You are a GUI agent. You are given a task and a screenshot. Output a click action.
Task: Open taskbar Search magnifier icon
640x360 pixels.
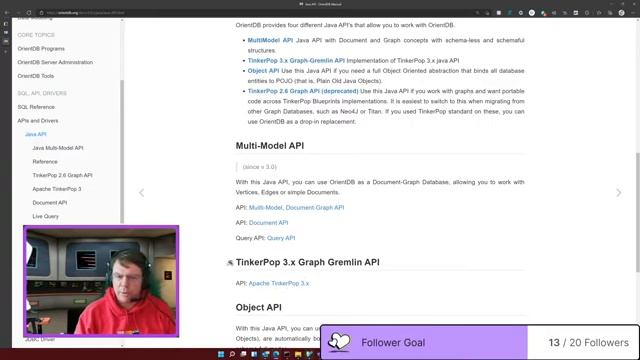click(x=232, y=354)
